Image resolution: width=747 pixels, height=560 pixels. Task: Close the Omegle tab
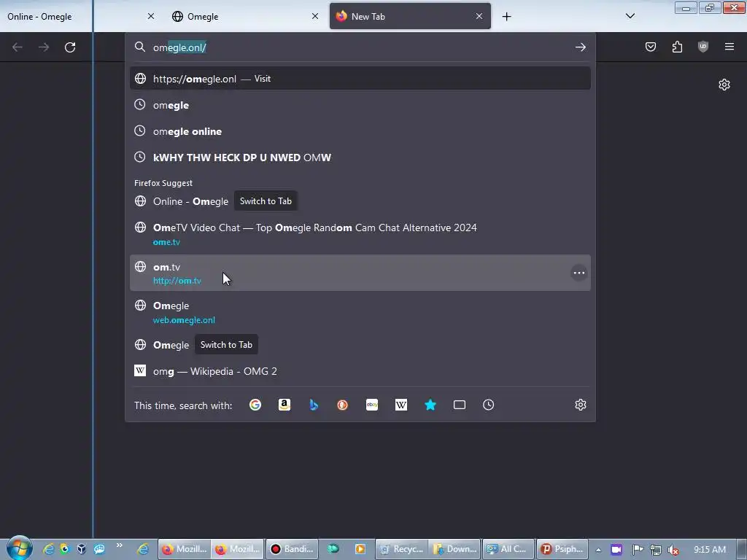click(x=315, y=16)
